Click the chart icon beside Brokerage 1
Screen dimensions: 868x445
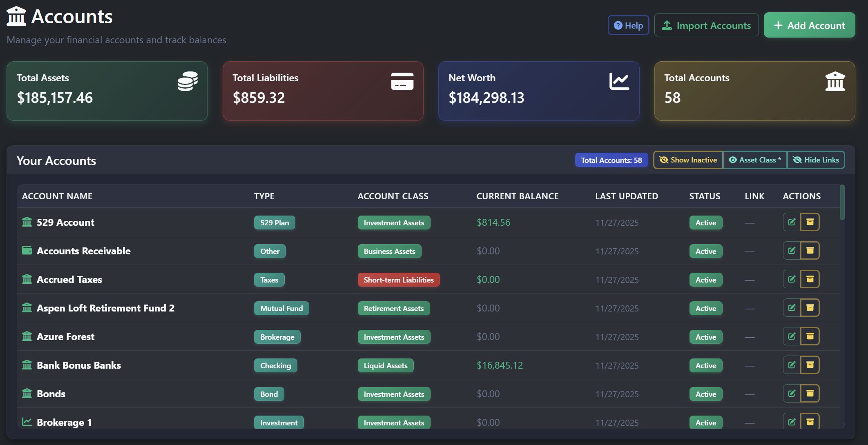tap(27, 422)
